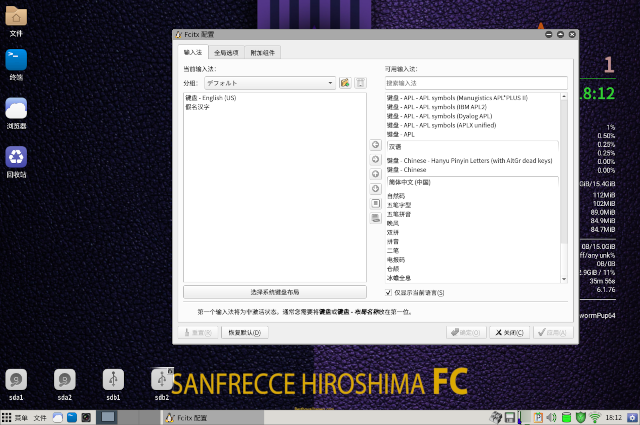The image size is (640, 425).
Task: Toggle 仅显示当前语言 checkbox
Action: 389,292
